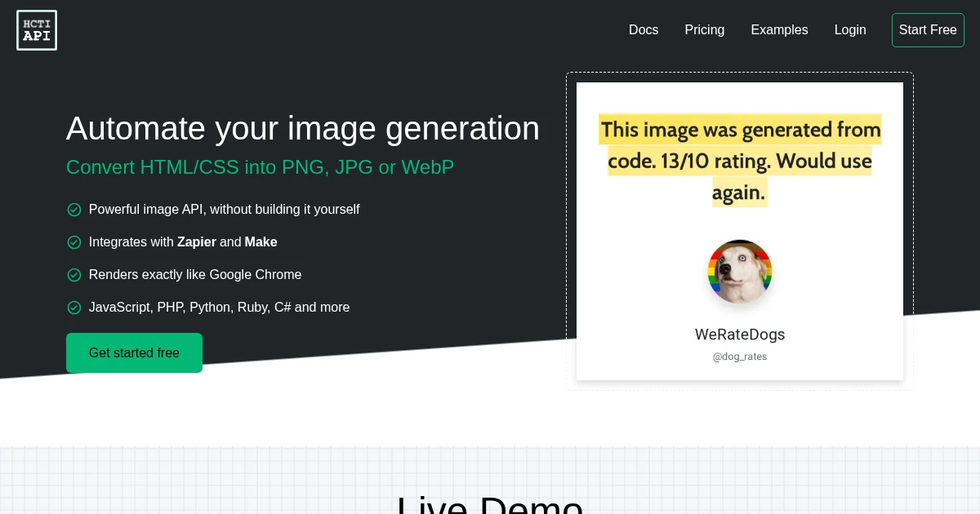Open the Examples menu item
Screen dimensions: 980x514
779,30
